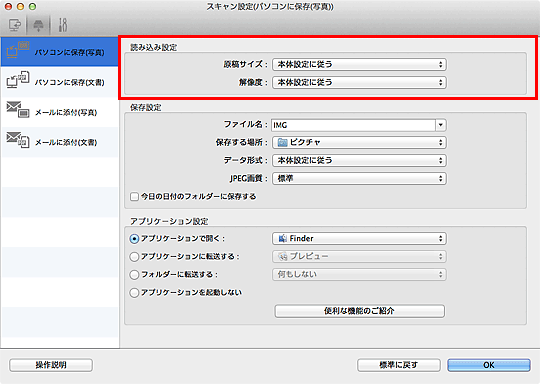Click the 読み込み設定 section heading

click(x=154, y=48)
